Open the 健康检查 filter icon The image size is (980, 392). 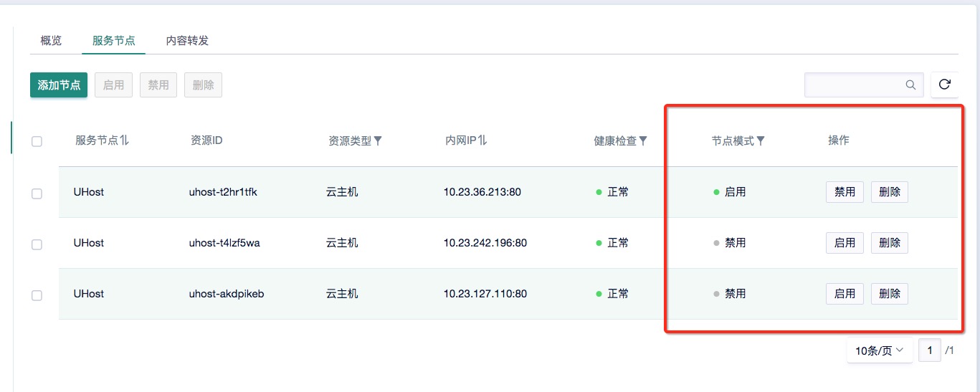[x=643, y=141]
